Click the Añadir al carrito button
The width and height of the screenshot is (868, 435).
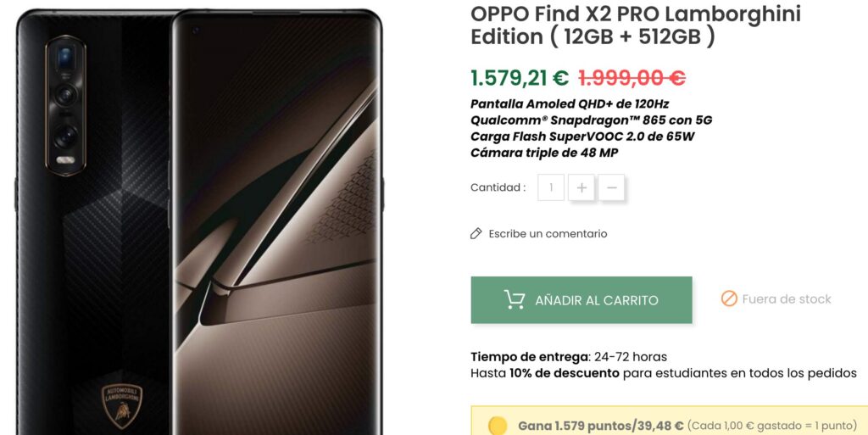pyautogui.click(x=581, y=300)
